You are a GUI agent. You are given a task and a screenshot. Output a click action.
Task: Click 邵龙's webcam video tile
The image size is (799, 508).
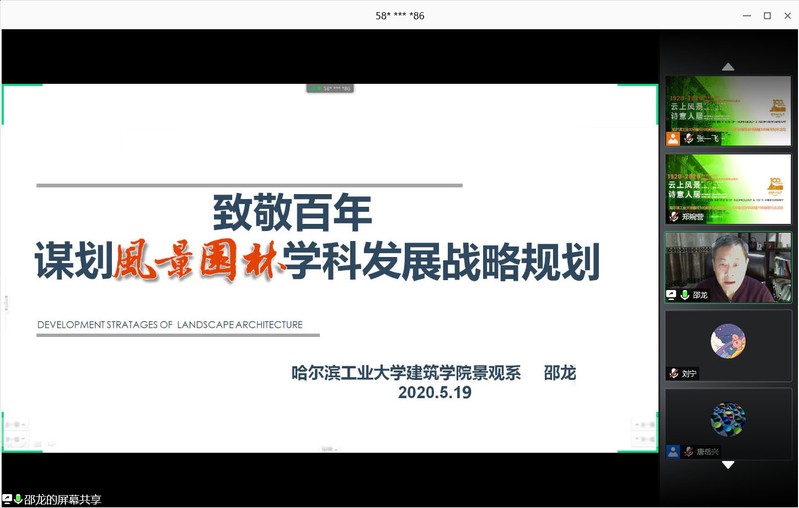728,268
